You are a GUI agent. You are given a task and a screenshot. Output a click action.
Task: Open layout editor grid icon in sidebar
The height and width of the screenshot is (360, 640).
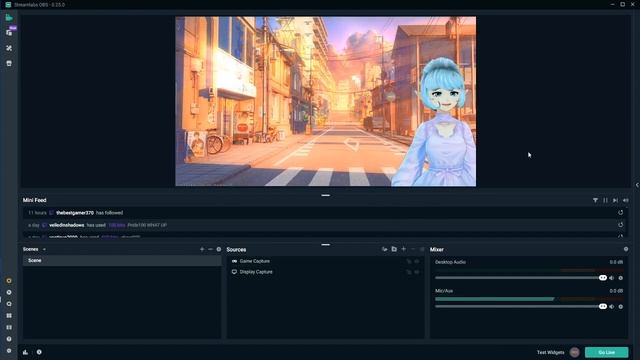point(9,316)
